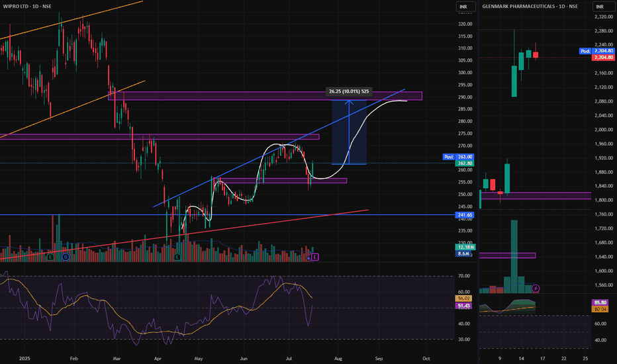The height and width of the screenshot is (364, 617).
Task: Select the long purple rectangle near 275
Action: (x=160, y=137)
